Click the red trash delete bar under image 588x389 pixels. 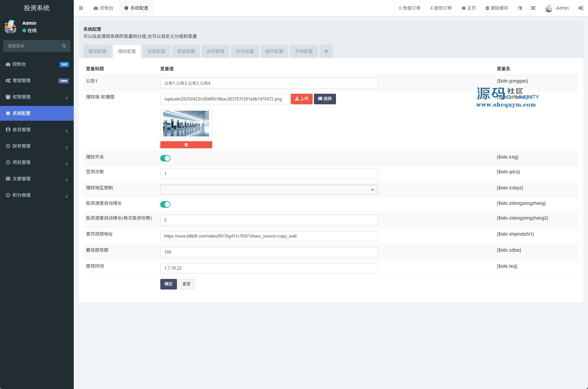click(186, 145)
